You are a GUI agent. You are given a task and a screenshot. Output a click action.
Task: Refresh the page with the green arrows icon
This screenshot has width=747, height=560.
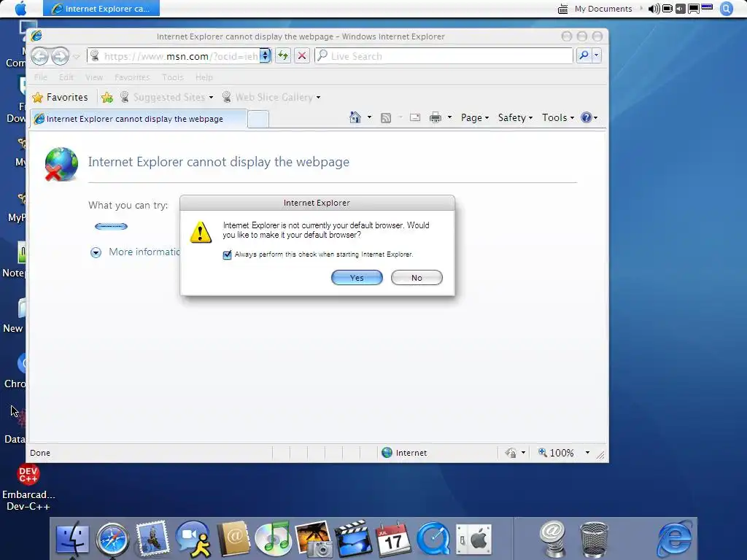click(x=284, y=55)
